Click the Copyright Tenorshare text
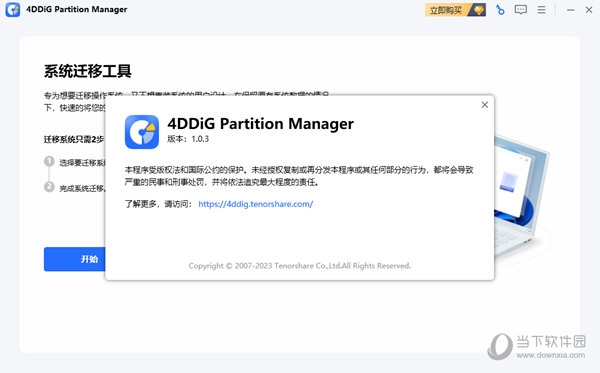The height and width of the screenshot is (373, 600). (300, 265)
